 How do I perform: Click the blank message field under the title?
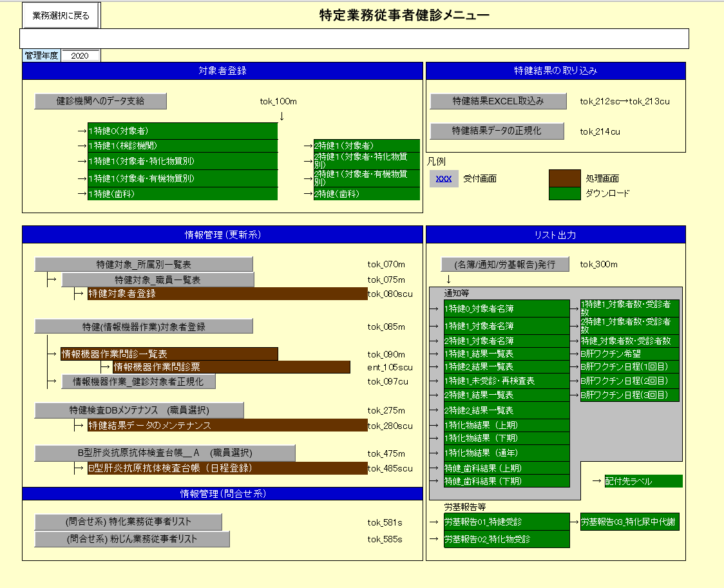pyautogui.click(x=354, y=38)
